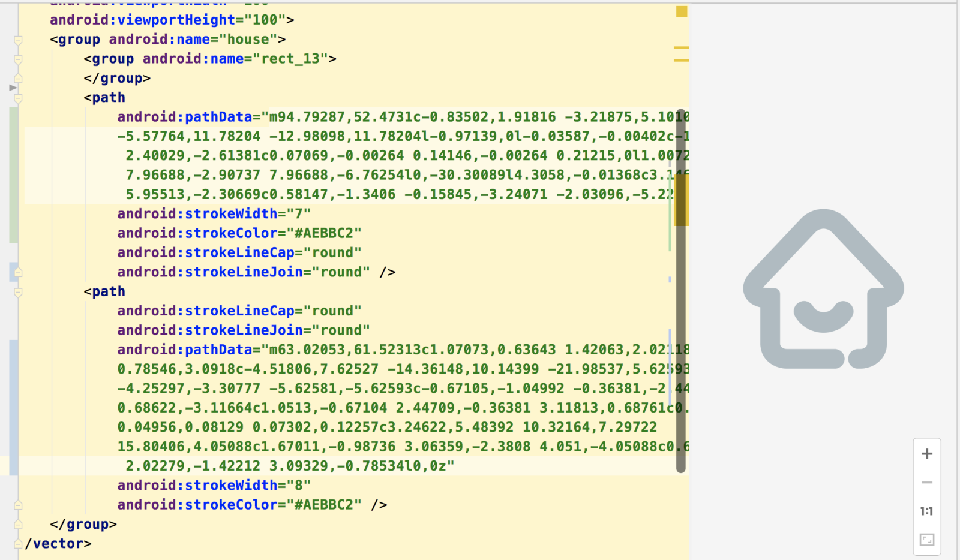Click the line beginning 0.04956,0.08129
This screenshot has width=960, height=560.
tap(387, 427)
